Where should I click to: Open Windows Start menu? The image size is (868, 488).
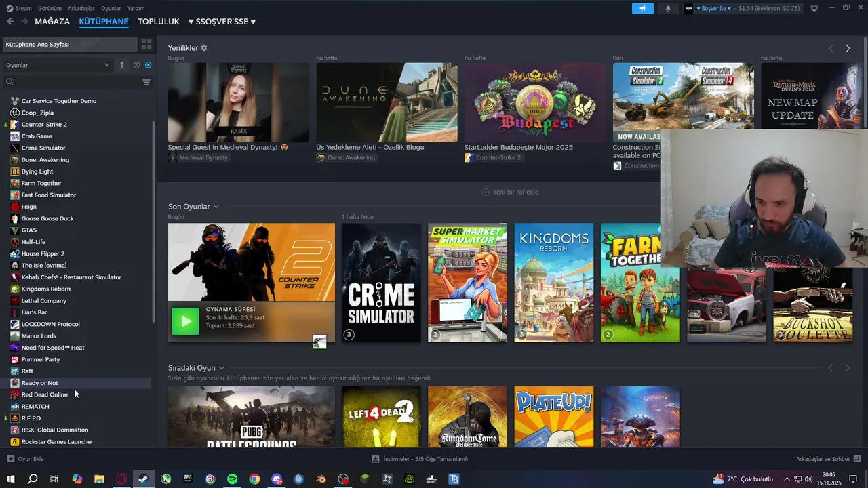(11, 479)
